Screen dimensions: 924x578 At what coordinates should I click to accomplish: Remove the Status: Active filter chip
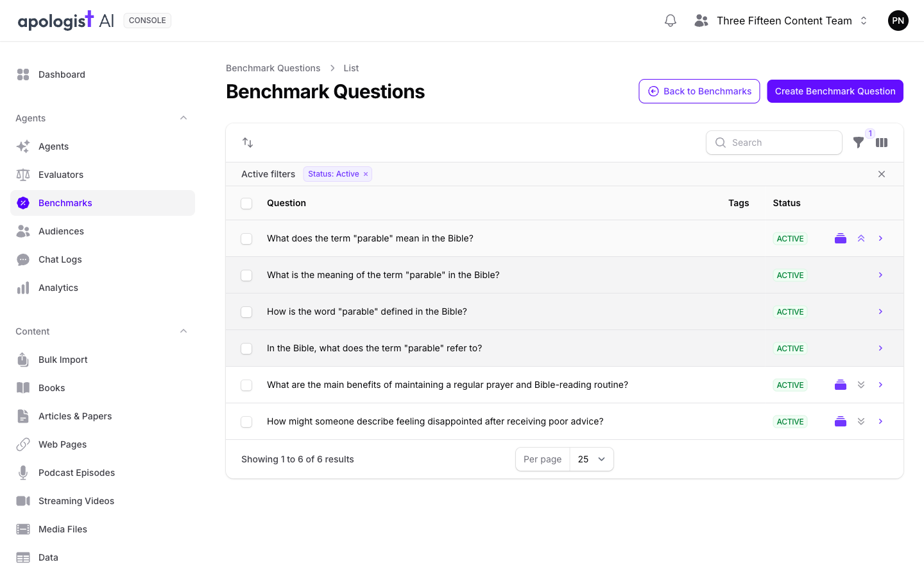(366, 174)
